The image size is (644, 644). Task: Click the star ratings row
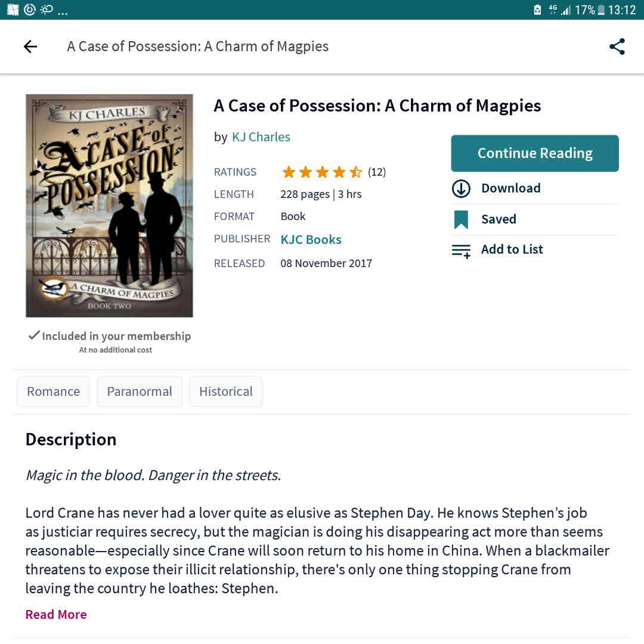pos(322,172)
